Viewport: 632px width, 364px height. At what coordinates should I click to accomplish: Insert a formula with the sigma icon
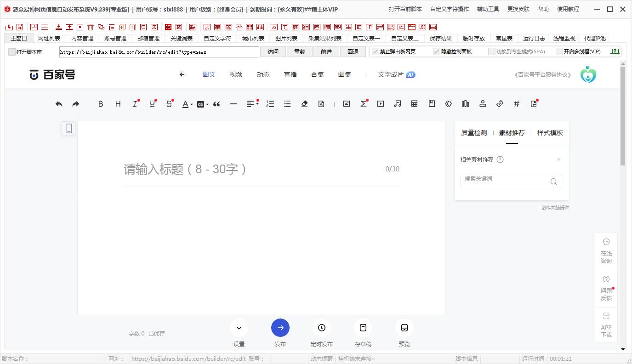pos(364,104)
